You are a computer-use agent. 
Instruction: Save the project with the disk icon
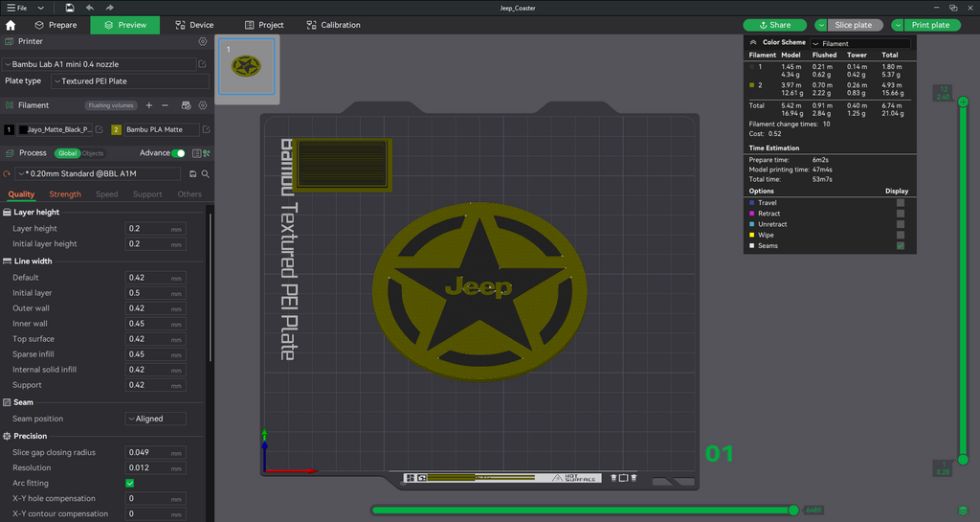[69, 8]
